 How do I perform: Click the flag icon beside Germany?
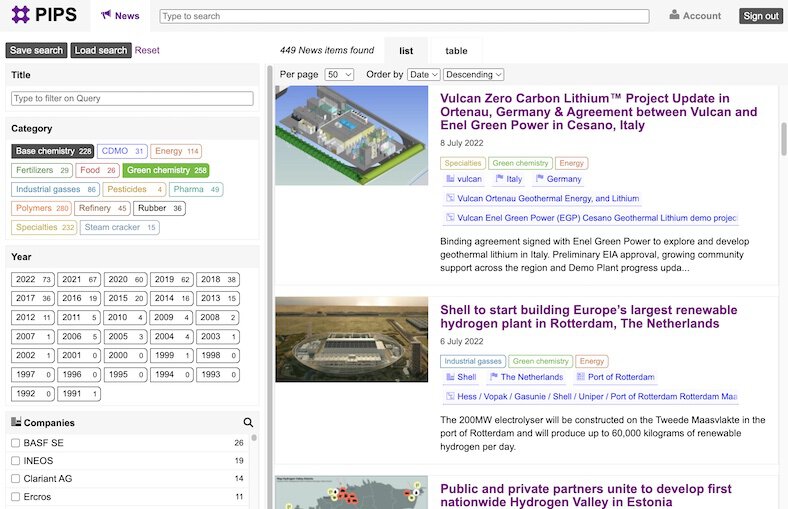pos(540,178)
